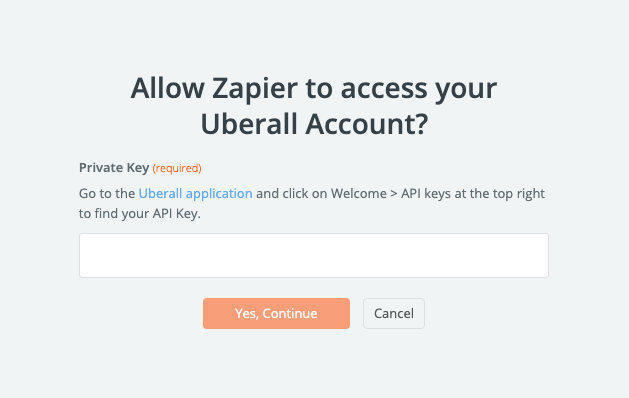Click the 'to find your API Key' text
The height and width of the screenshot is (398, 629).
click(x=140, y=213)
